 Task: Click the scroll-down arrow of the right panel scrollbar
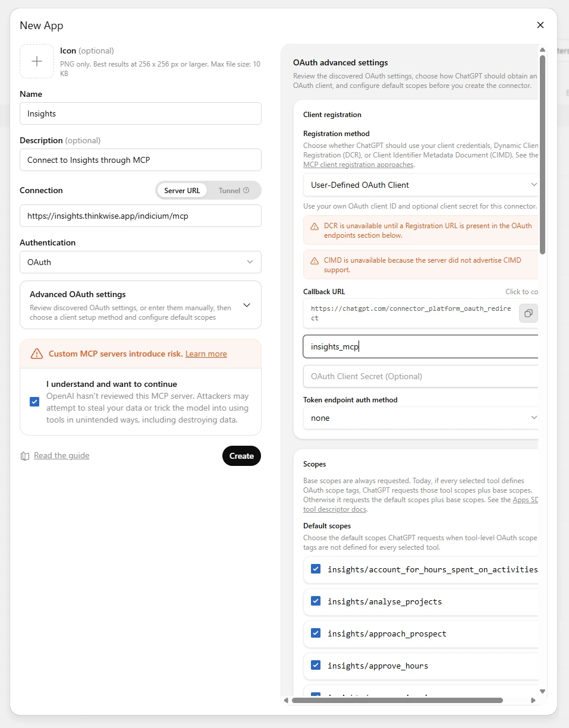[x=542, y=691]
